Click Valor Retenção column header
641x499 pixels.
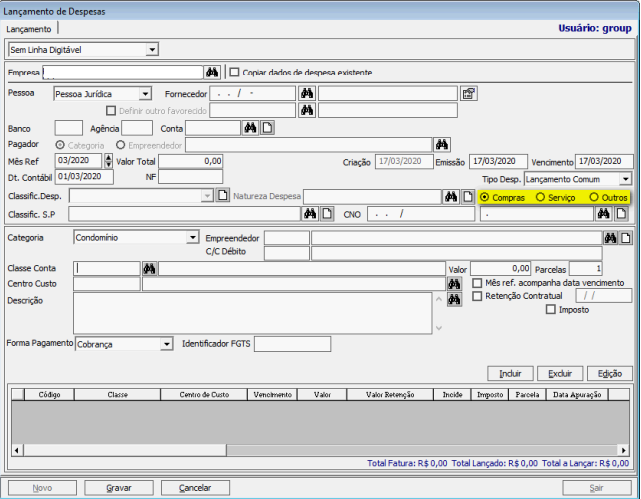[390, 394]
